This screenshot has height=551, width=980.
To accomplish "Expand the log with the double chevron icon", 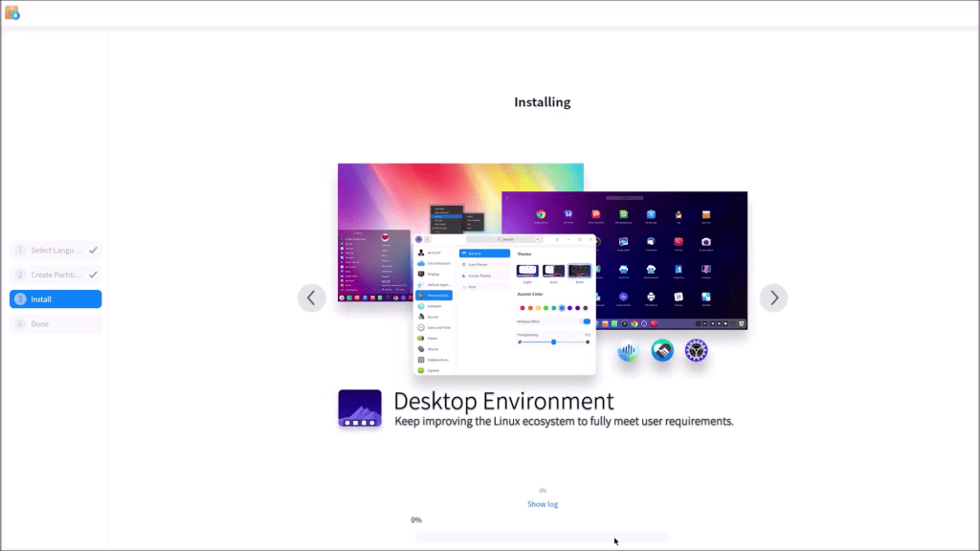I will tap(543, 491).
